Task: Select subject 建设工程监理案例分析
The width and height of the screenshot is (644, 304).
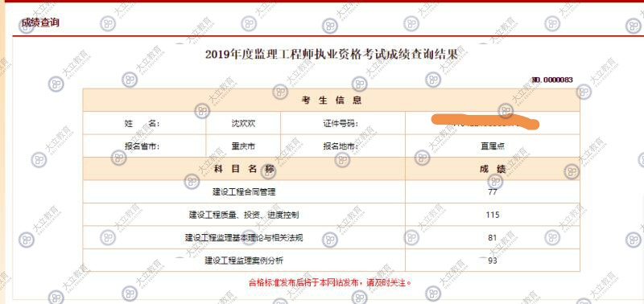Action: pos(244,261)
